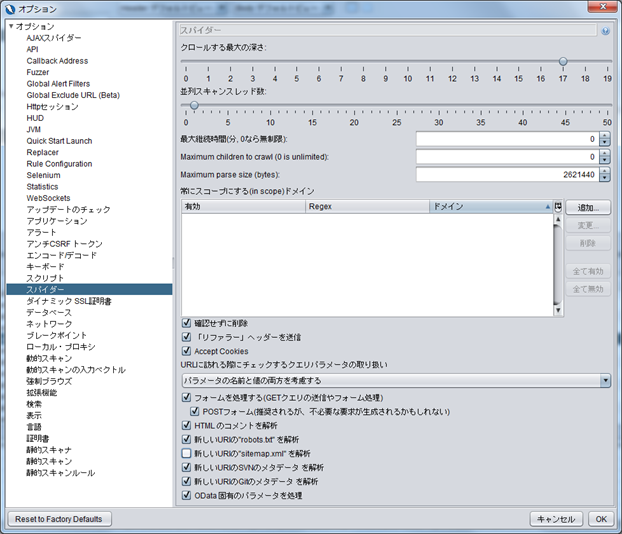Collapse the オプション tree root

click(11, 26)
